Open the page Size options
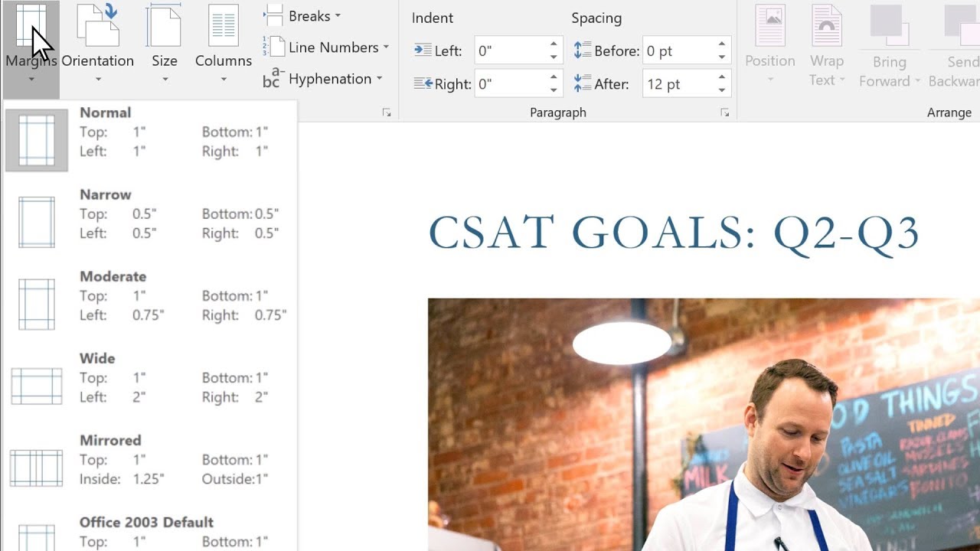Image resolution: width=980 pixels, height=551 pixels. click(164, 42)
